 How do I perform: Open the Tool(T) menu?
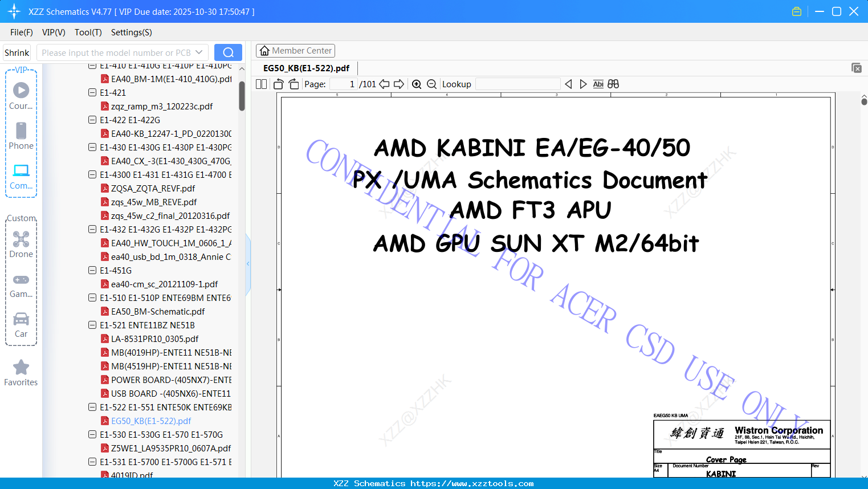click(x=88, y=32)
